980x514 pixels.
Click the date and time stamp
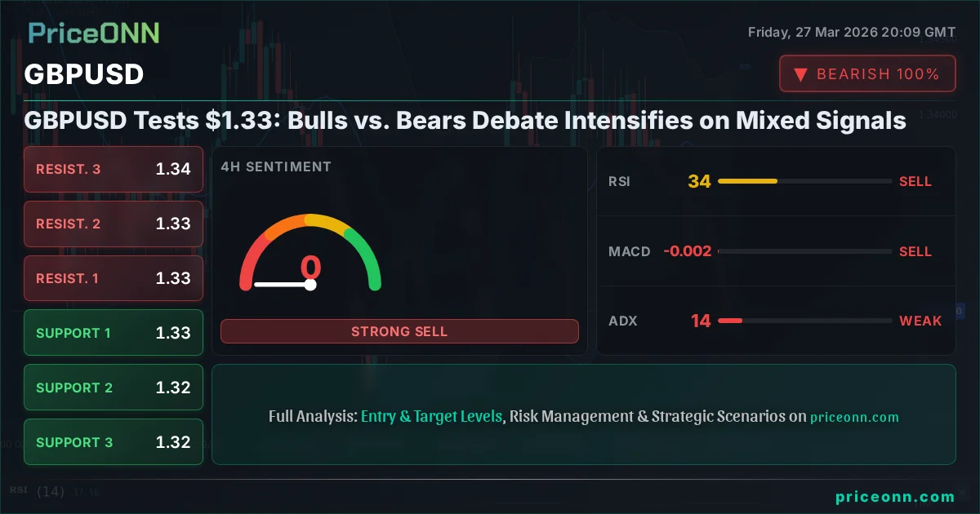tap(851, 32)
